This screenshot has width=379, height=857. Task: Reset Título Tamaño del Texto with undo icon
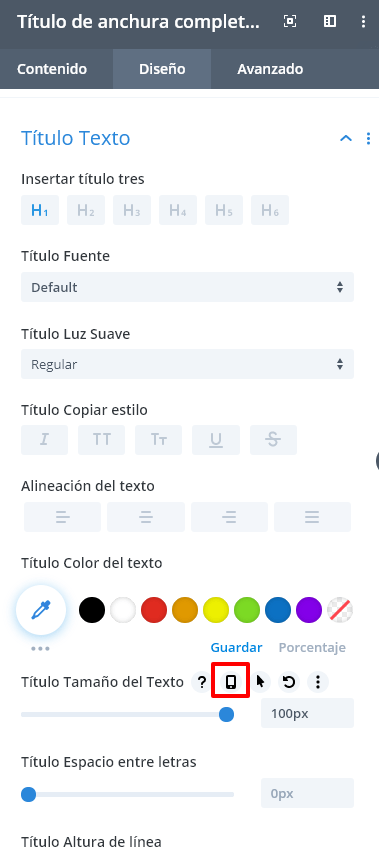[x=289, y=682]
